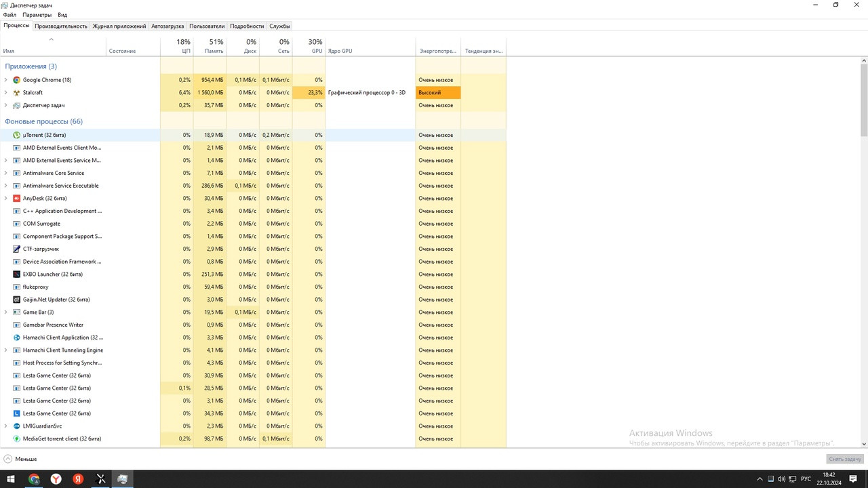Switch to the Пользователи tab
This screenshot has width=868, height=488.
tap(207, 26)
